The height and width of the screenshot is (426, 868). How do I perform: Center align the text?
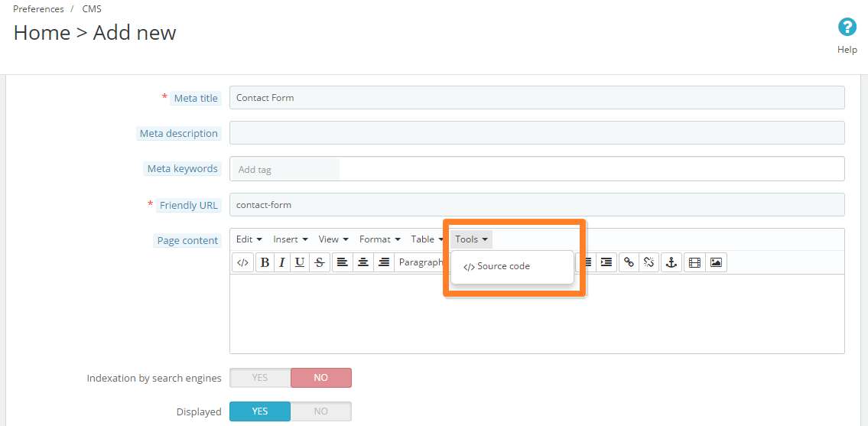point(363,262)
